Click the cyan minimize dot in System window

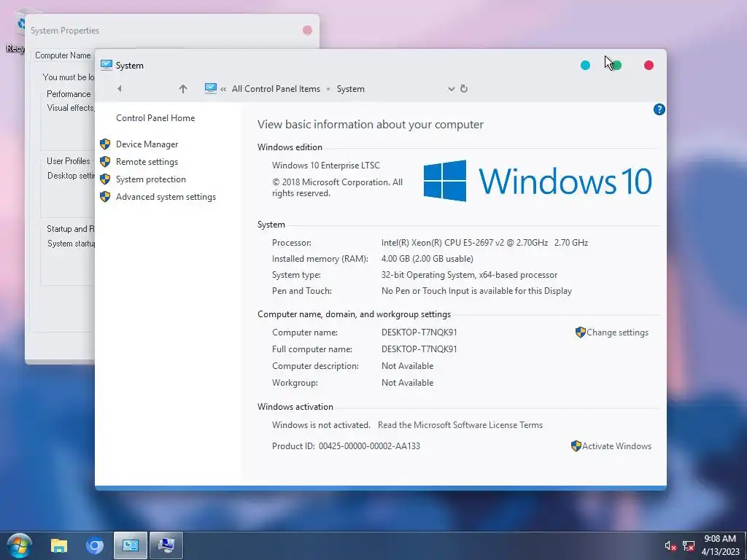(586, 65)
